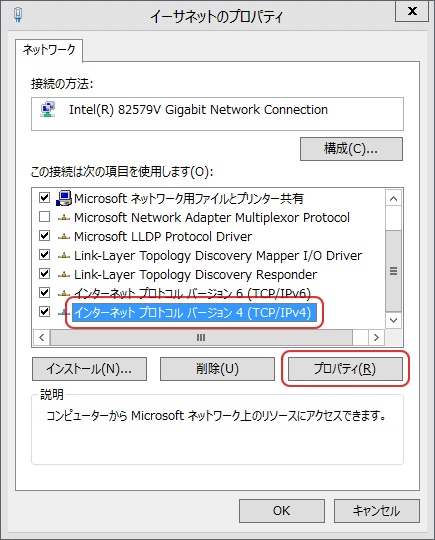Enable Microsoft Network Adapter Multiplexor Protocol checkbox
Viewport: 435px width, 540px height.
click(44, 217)
